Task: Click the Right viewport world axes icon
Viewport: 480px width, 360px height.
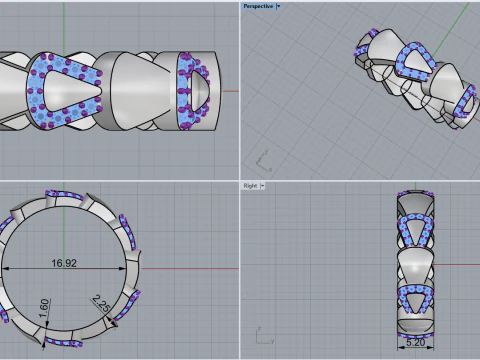Action: (x=264, y=336)
